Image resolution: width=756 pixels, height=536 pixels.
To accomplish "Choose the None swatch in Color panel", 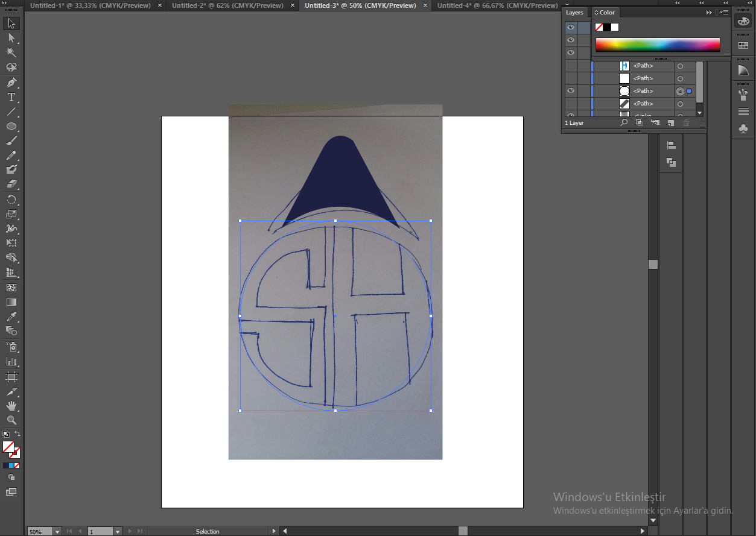I will (599, 27).
